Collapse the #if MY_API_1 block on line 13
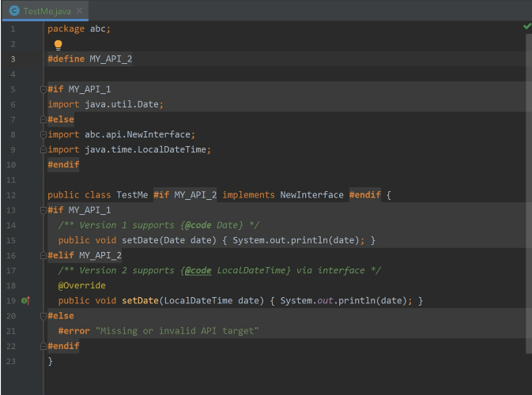The height and width of the screenshot is (395, 532). (44, 210)
